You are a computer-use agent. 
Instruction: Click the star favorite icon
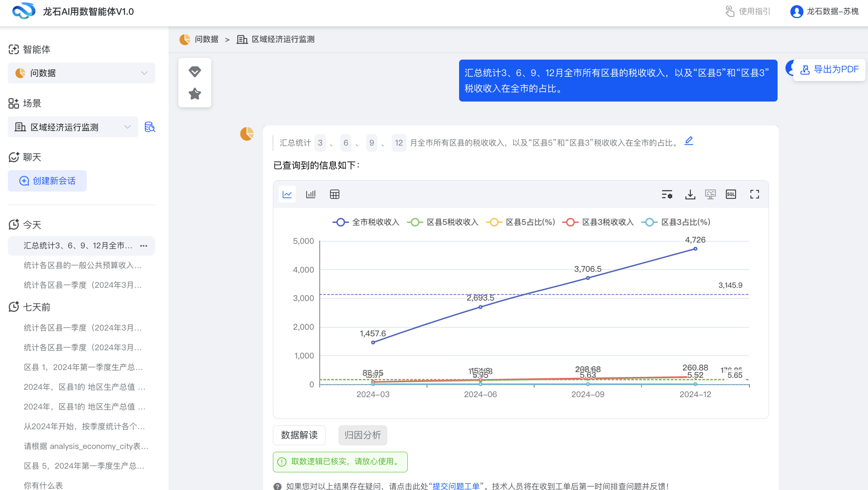[195, 94]
